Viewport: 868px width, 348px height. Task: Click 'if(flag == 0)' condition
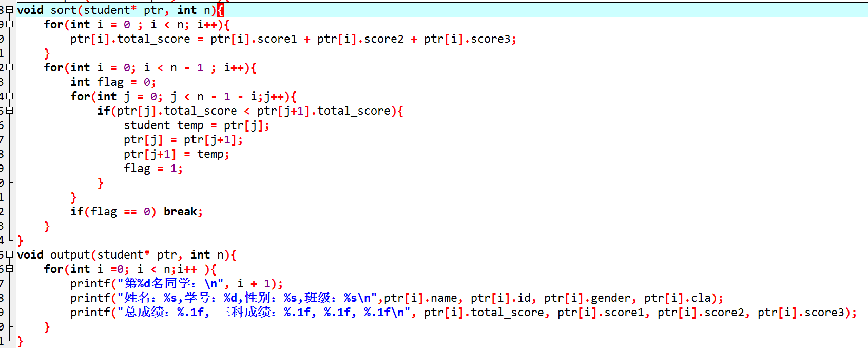point(113,211)
